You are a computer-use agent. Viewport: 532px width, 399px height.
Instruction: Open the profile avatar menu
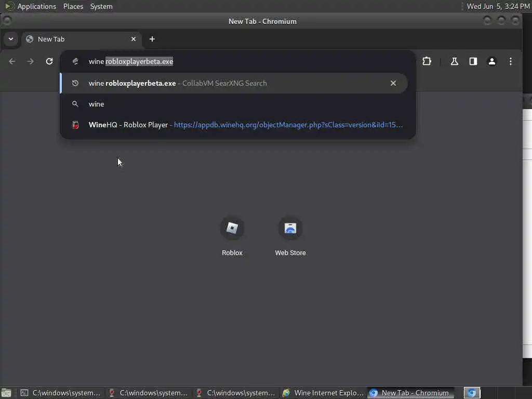point(491,61)
